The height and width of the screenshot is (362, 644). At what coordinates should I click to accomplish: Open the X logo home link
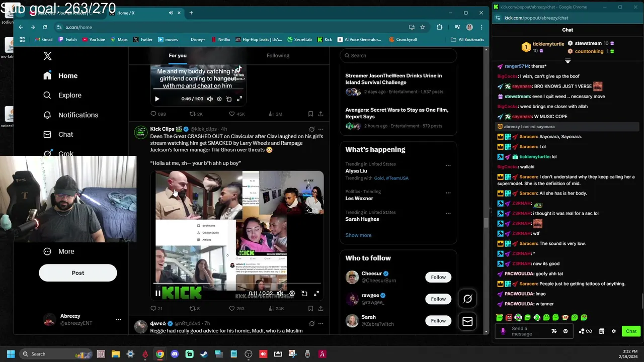click(x=47, y=56)
